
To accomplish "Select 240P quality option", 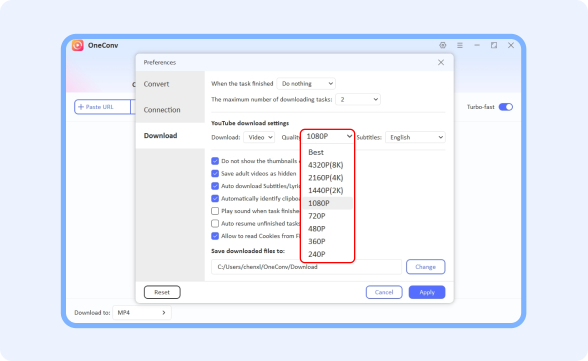I will click(327, 254).
